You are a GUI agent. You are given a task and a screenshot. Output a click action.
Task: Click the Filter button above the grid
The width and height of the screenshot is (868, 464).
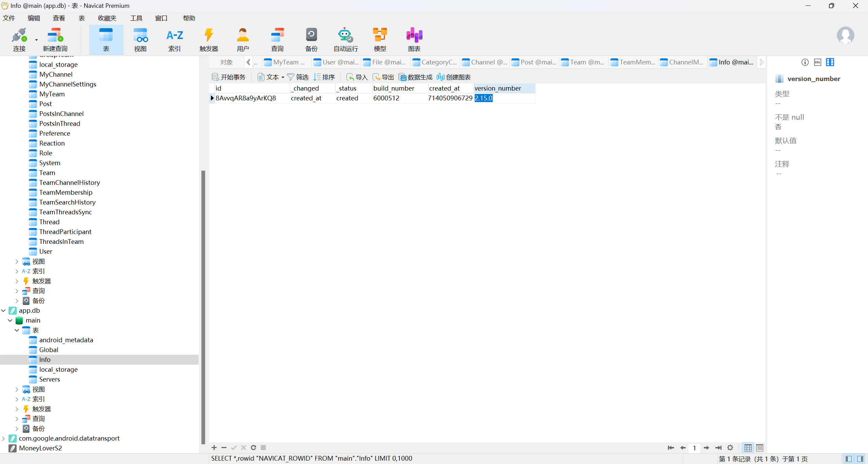(298, 77)
